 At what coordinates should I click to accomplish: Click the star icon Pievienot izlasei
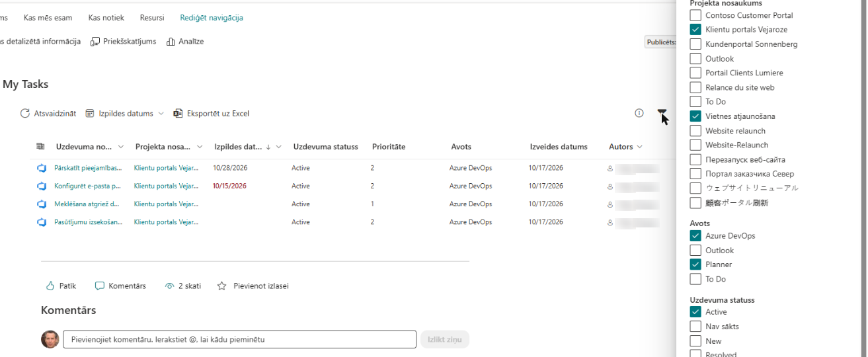tap(222, 286)
